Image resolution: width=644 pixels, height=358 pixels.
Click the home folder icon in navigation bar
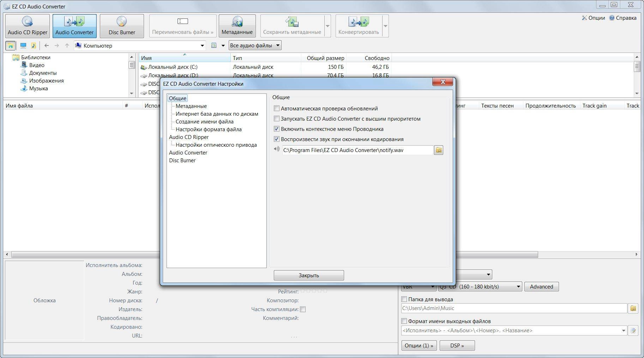point(11,45)
